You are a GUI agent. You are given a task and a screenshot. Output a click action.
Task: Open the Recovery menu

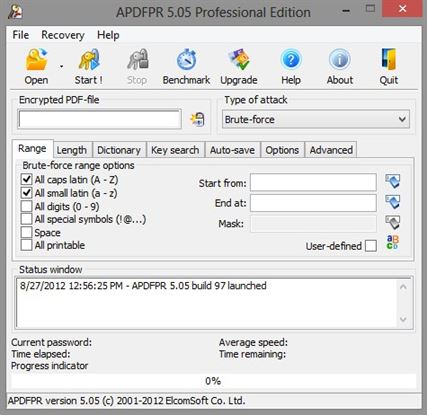pyautogui.click(x=63, y=35)
